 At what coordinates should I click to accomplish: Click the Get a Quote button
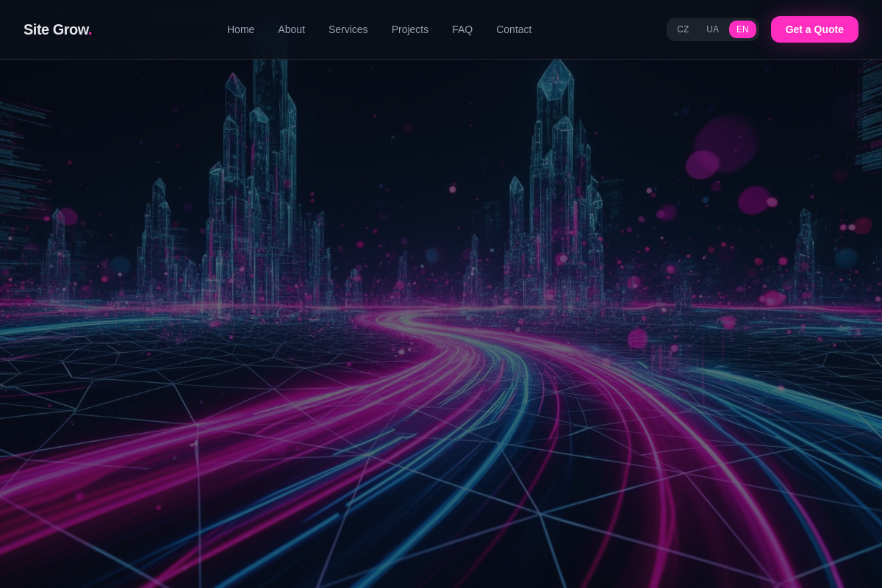coord(814,29)
